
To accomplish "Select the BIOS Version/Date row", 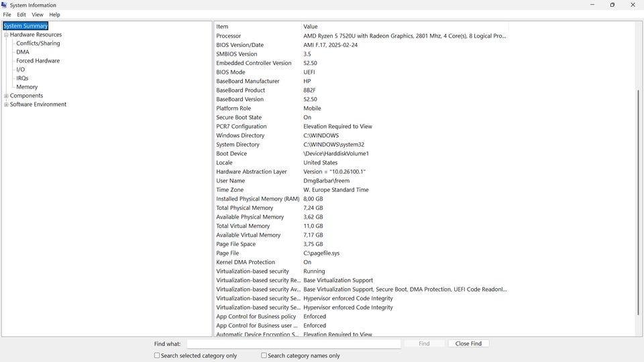I will tap(361, 45).
